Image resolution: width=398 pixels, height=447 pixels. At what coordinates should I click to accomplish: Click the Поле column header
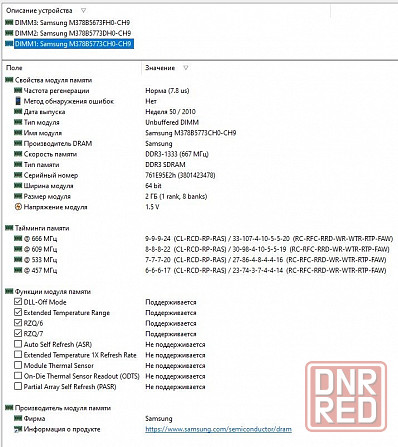[x=14, y=68]
